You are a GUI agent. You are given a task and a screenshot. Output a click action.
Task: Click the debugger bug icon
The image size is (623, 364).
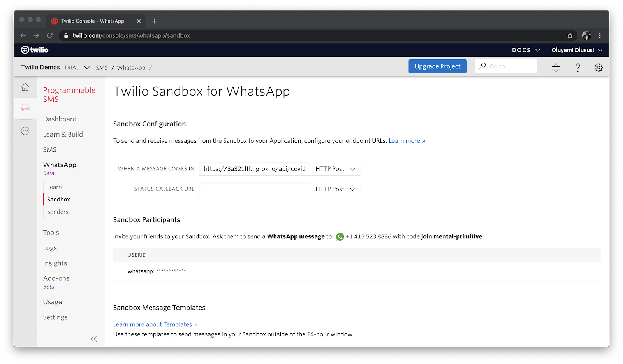[x=556, y=68]
